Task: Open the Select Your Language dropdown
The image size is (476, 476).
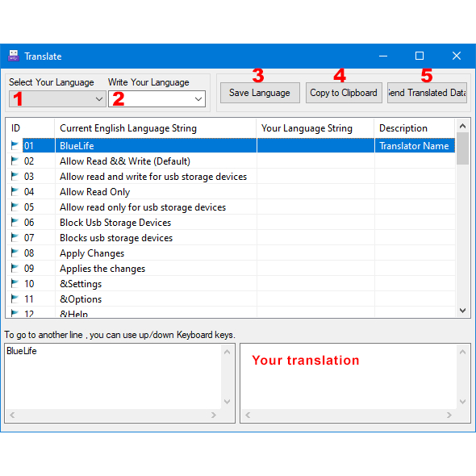Action: click(x=57, y=99)
